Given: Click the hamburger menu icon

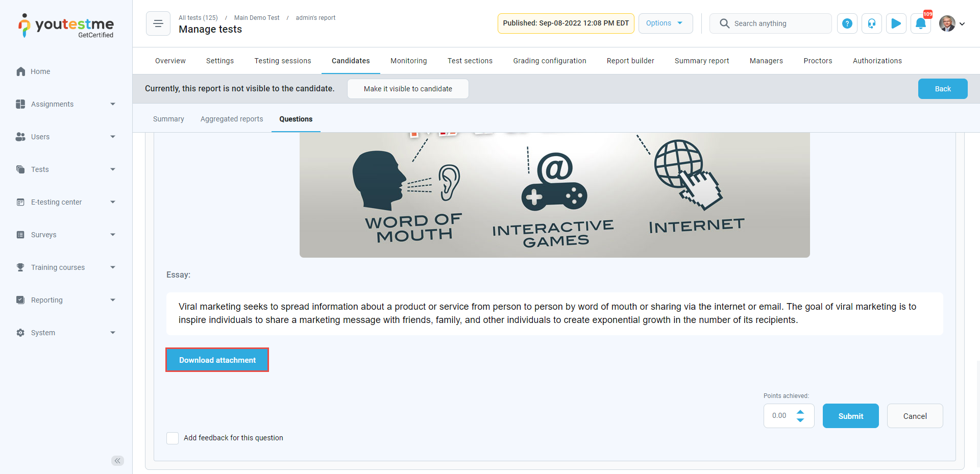Looking at the screenshot, I should point(158,23).
